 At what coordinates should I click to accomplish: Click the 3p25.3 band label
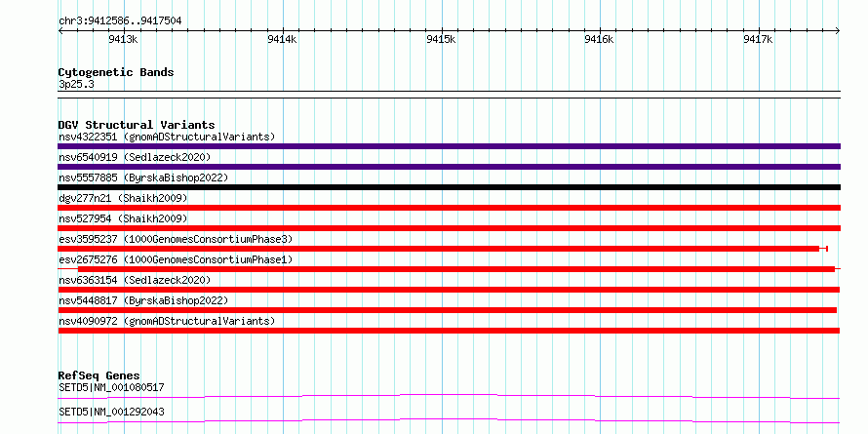point(77,85)
